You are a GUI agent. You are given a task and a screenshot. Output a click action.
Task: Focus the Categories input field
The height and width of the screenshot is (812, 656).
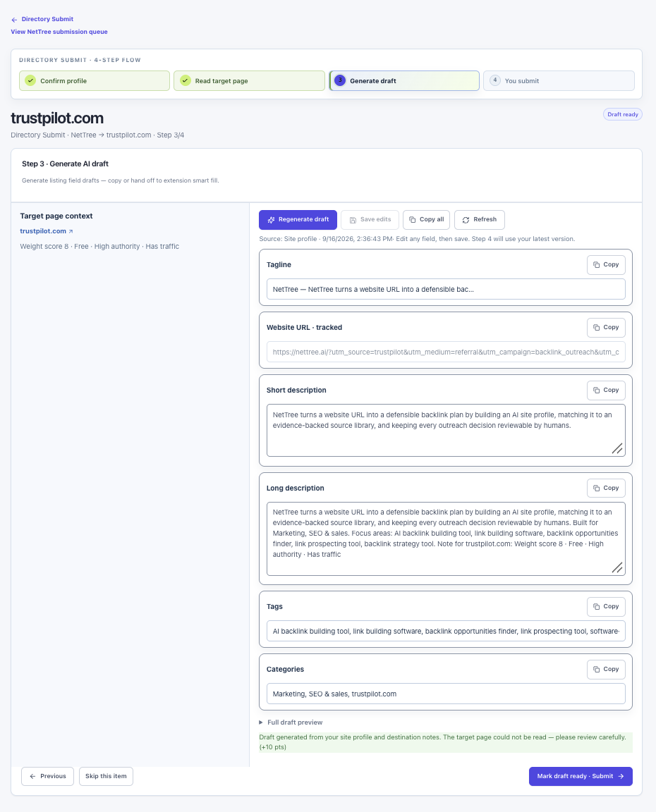tap(446, 694)
